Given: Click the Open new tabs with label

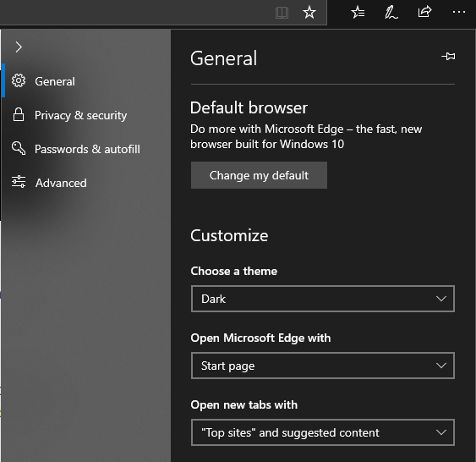Looking at the screenshot, I should click(244, 404).
